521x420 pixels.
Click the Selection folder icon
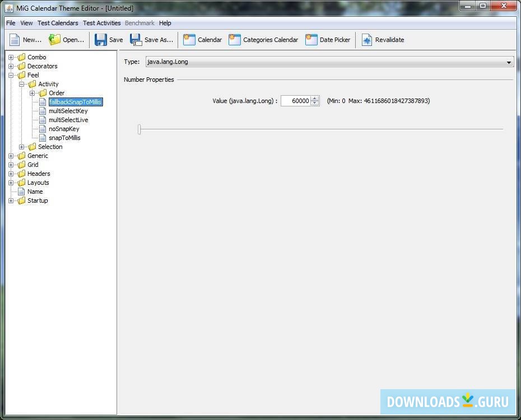pos(32,147)
